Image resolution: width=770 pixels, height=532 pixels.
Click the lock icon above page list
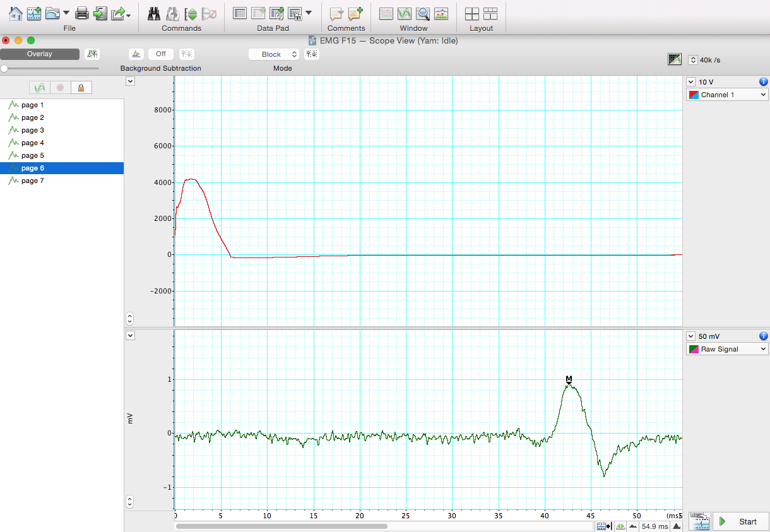coord(81,88)
